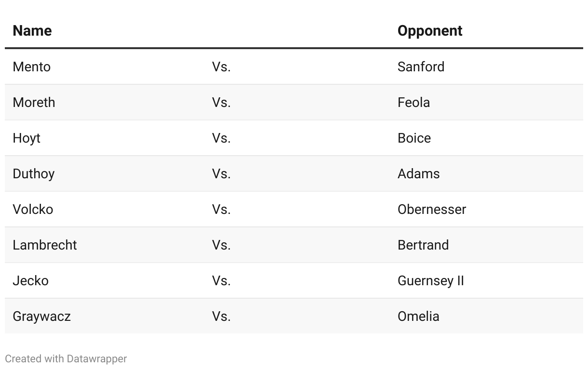Click on the Feola opponent entry
This screenshot has height=370, width=588.
pos(414,102)
